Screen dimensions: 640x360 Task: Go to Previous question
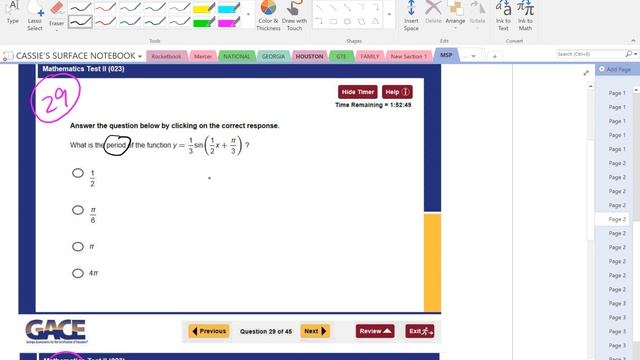(x=209, y=331)
